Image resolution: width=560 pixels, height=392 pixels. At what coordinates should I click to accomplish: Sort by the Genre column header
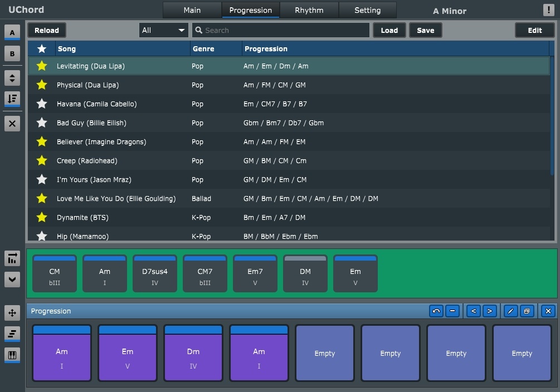point(216,48)
